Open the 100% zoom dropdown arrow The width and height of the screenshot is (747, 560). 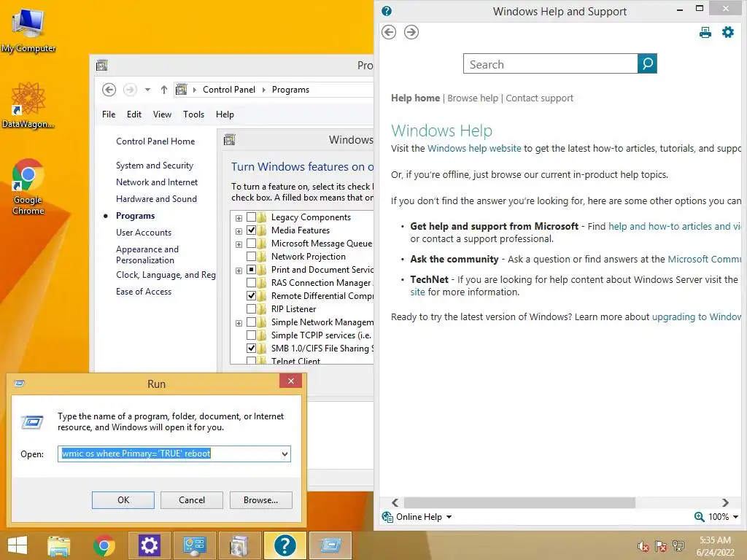click(x=735, y=517)
